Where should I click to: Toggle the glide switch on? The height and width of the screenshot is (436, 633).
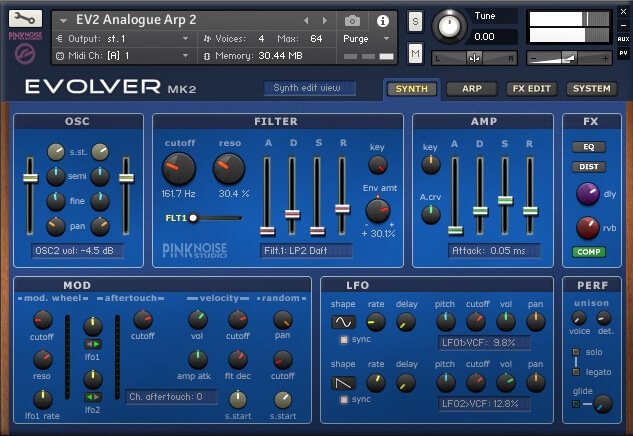coord(576,404)
